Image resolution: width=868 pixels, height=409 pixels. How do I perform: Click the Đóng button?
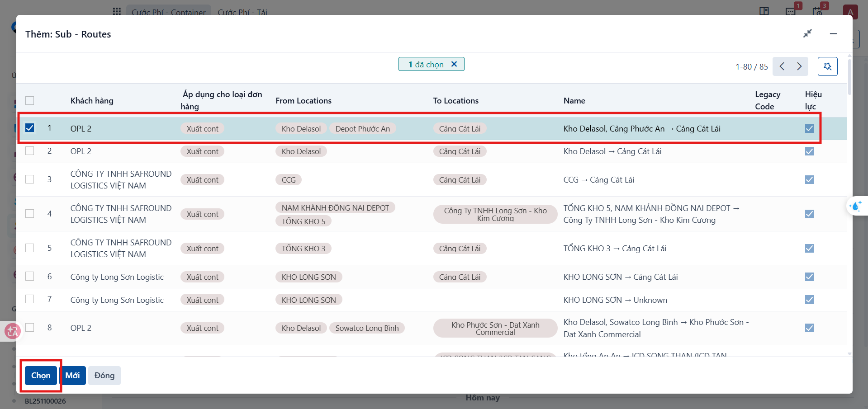[104, 376]
